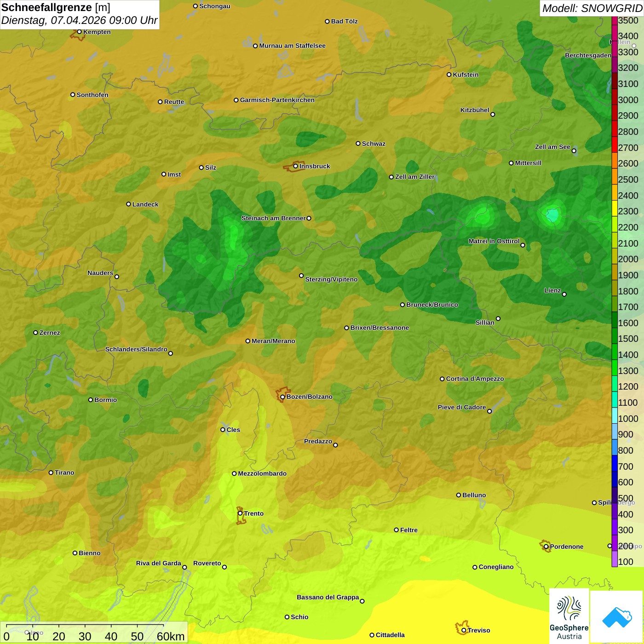
Task: Click the Treviso city marker
Action: [x=464, y=630]
